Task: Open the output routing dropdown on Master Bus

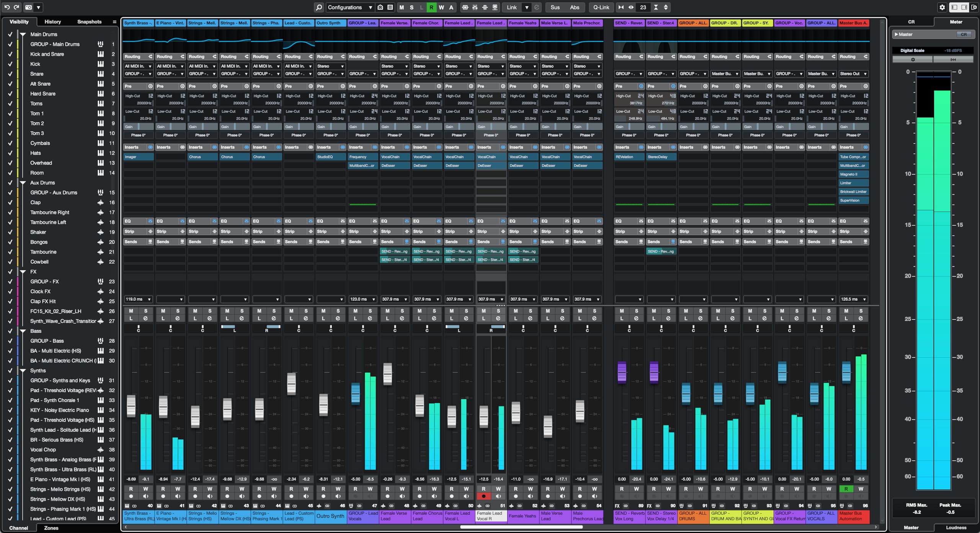Action: click(854, 73)
